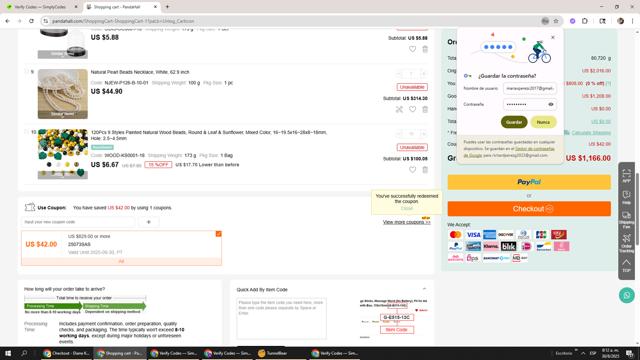Open Chrome profile avatar
Screen dimensions: 640x360
[620, 21]
